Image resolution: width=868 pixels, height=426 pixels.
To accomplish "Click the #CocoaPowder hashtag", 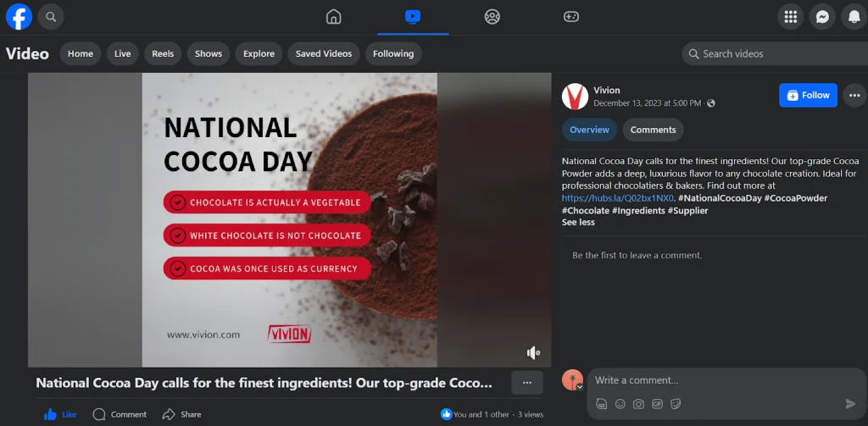I will point(795,198).
